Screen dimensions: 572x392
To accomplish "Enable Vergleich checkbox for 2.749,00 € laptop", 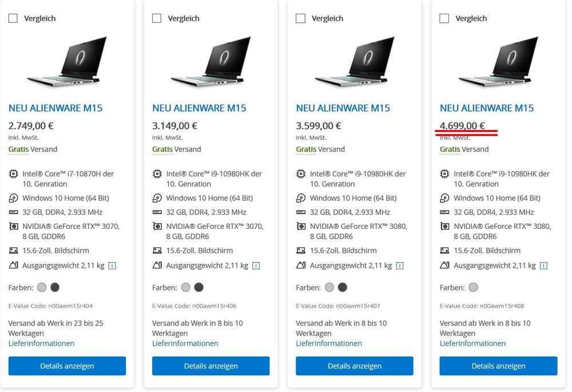I will coord(13,18).
